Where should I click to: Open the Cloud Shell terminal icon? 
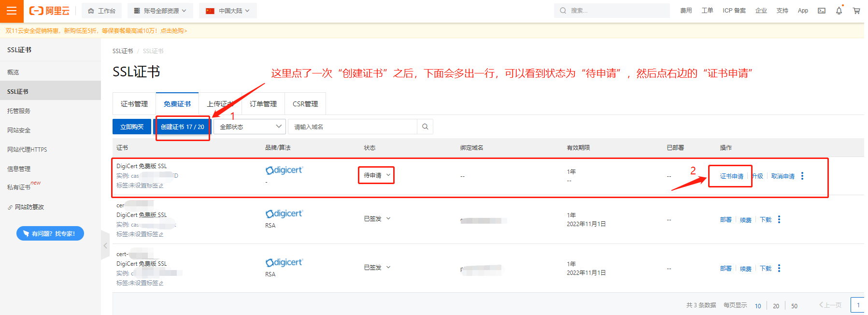click(821, 11)
